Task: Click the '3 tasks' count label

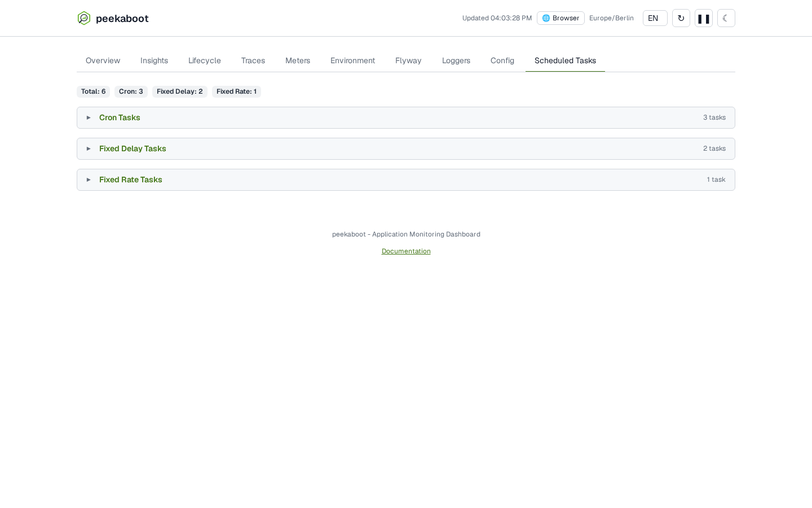Action: point(714,117)
